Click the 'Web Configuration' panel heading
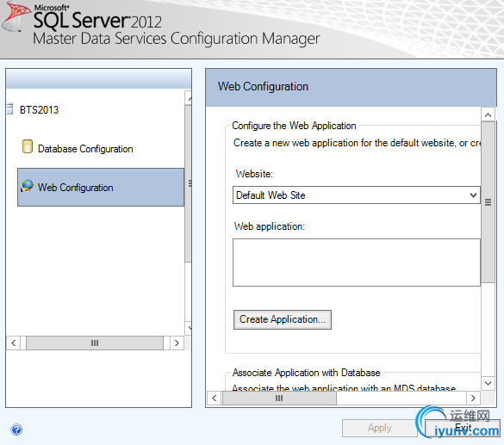Image resolution: width=504 pixels, height=445 pixels. (263, 86)
